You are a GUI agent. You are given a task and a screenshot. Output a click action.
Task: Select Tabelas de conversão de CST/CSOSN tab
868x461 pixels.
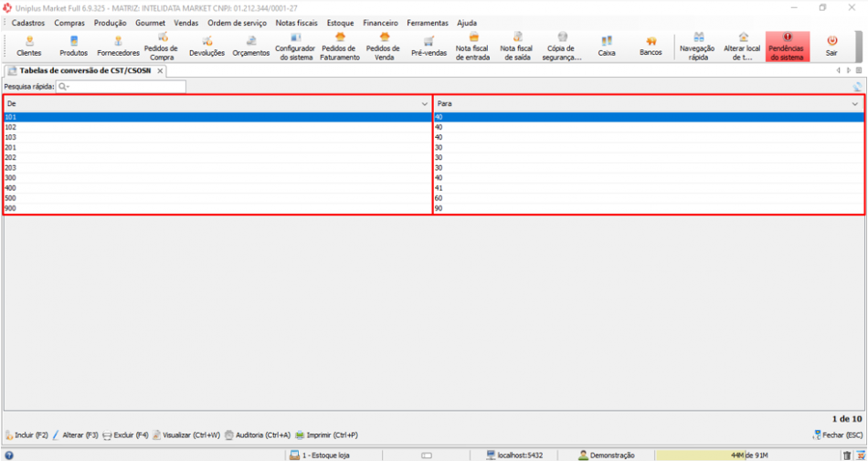[85, 71]
